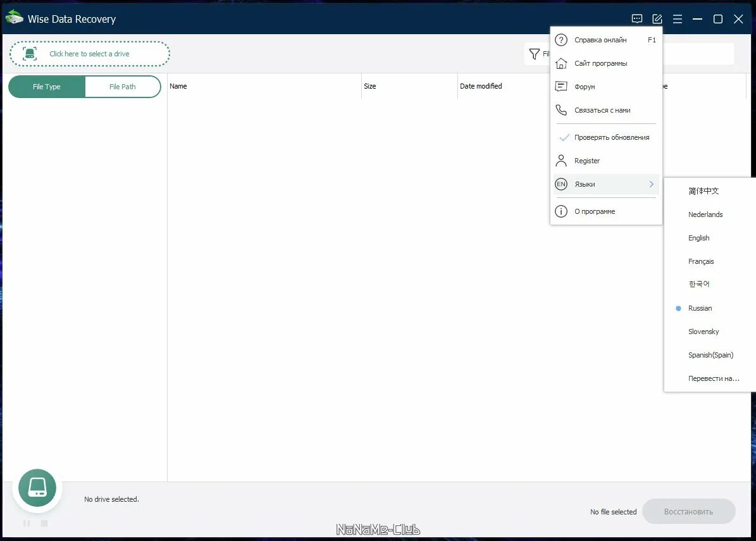
Task: Click the Восстановить button
Action: (x=689, y=511)
